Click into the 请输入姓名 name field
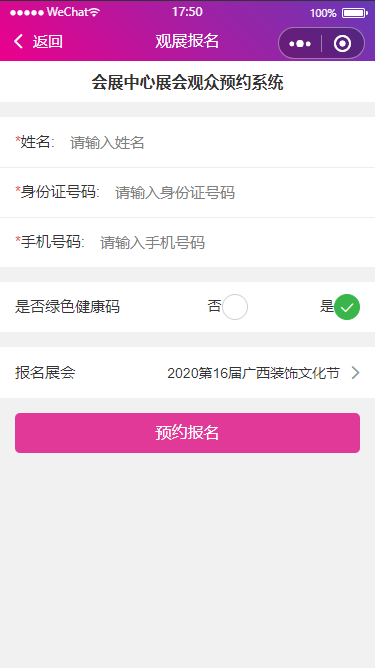 click(x=215, y=143)
